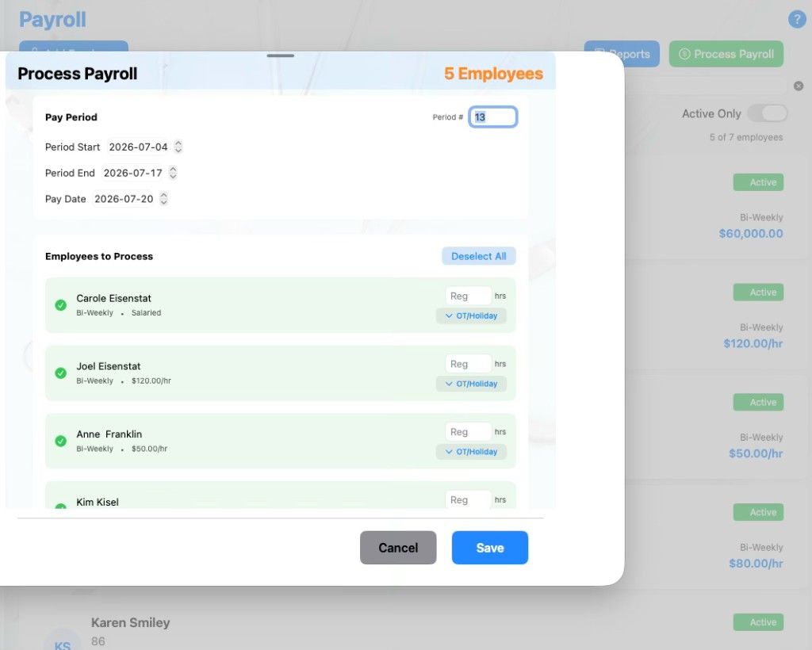Screen dimensions: 812x650
Task: Click Reg hours field for Carole Eisenstat
Action: pos(468,296)
